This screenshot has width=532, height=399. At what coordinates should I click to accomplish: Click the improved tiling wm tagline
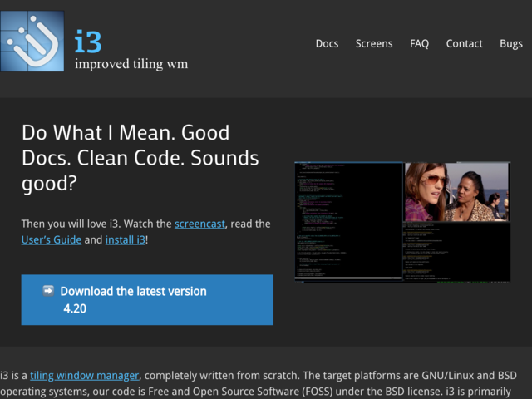tap(131, 64)
